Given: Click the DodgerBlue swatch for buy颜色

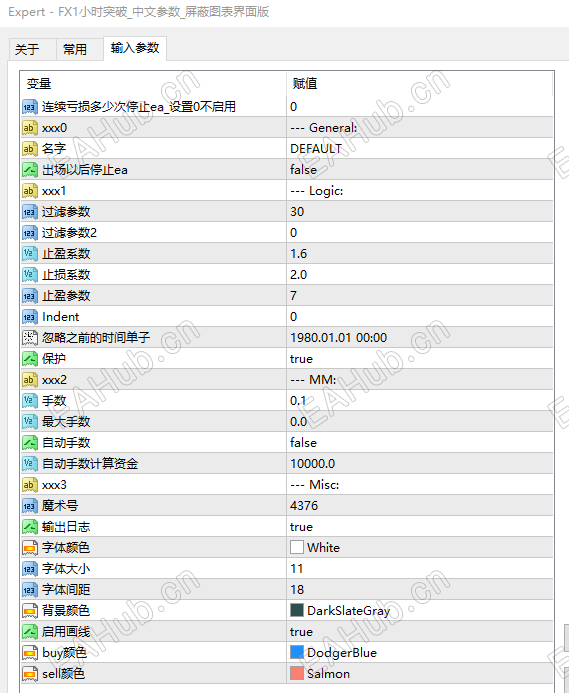Looking at the screenshot, I should (x=297, y=652).
